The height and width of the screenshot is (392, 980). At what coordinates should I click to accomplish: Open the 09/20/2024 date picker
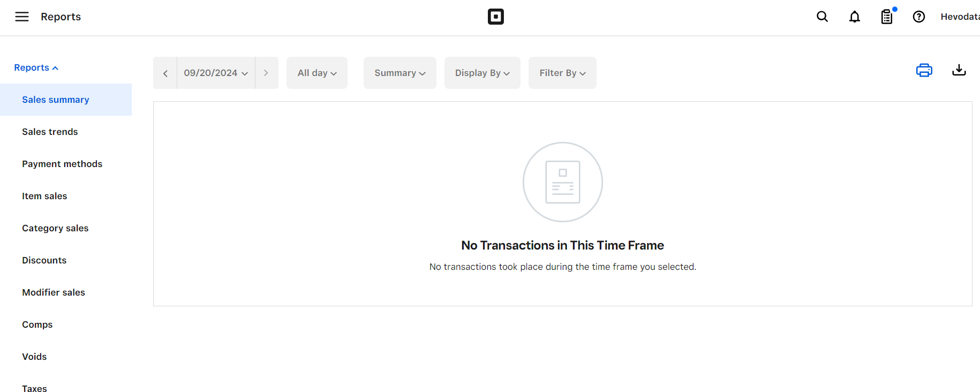[216, 73]
